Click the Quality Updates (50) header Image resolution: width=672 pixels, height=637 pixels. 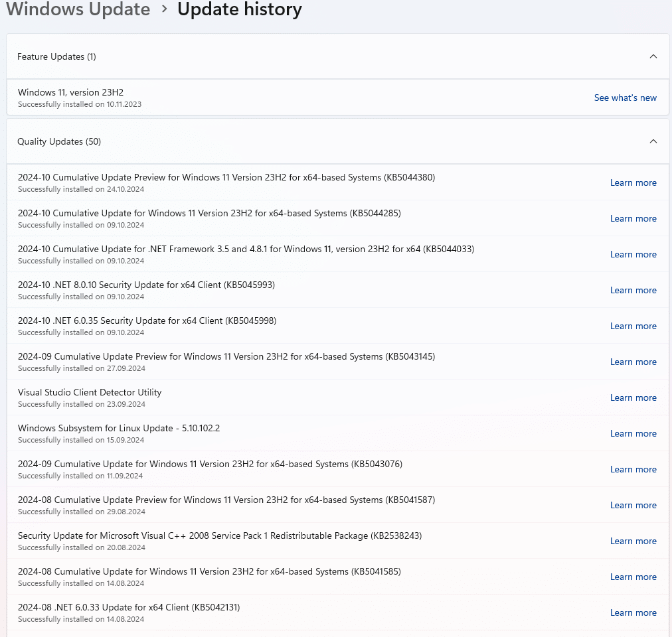[59, 141]
